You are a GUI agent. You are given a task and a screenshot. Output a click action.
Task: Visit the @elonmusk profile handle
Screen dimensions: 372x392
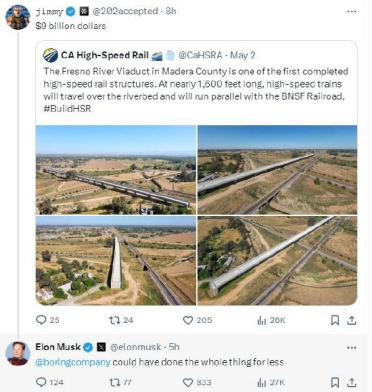[136, 347]
